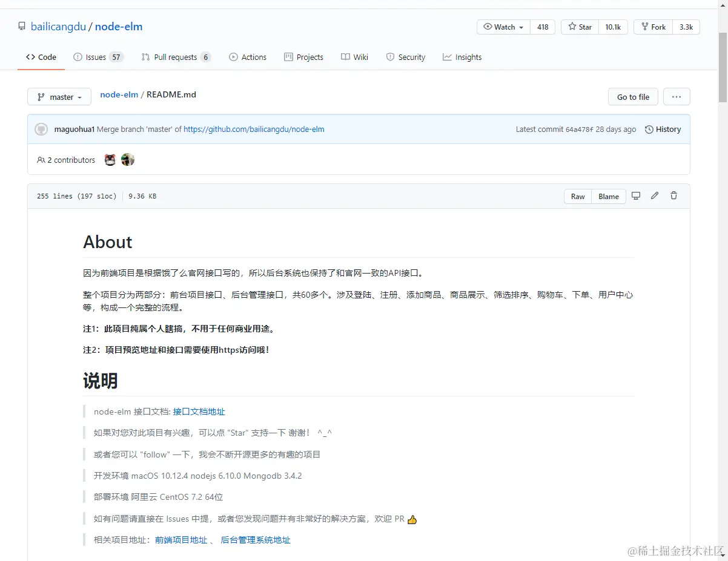Open the first contributor avatar
The image size is (728, 561).
pyautogui.click(x=110, y=160)
